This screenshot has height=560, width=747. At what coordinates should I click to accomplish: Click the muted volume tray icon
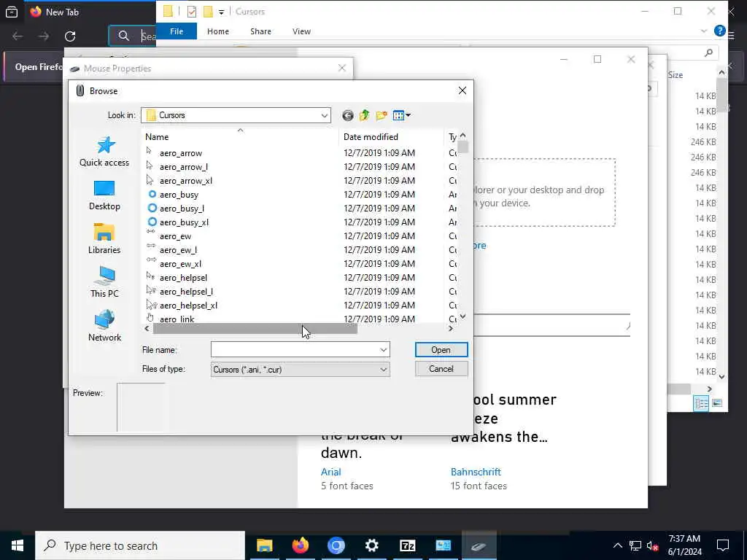coord(652,545)
